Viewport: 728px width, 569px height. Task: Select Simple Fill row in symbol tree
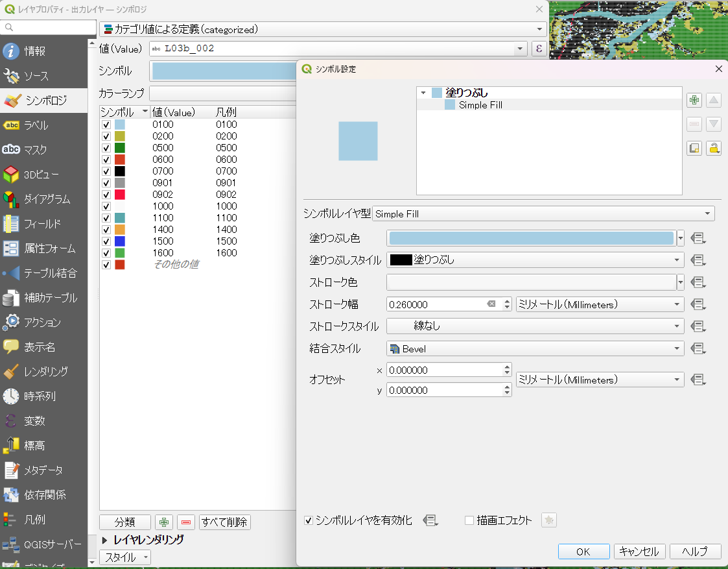[549, 105]
